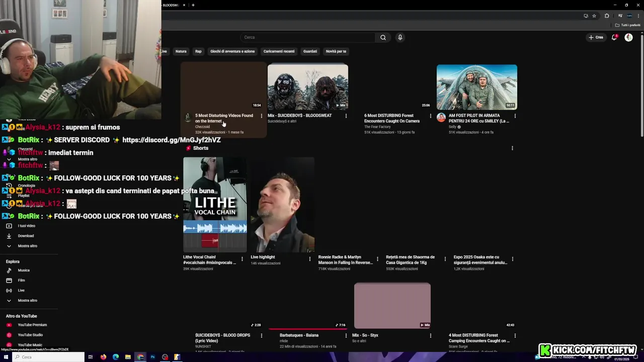Open Photoshop from the taskbar
The height and width of the screenshot is (362, 644).
pos(152,357)
